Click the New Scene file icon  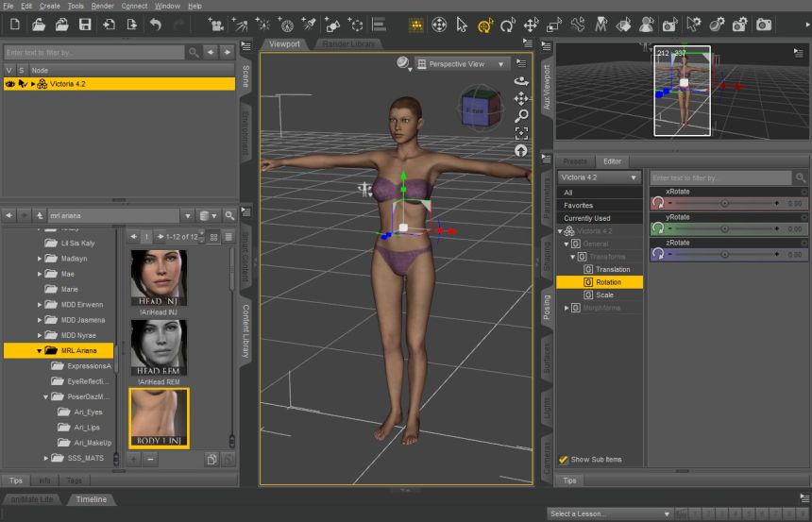(x=15, y=24)
